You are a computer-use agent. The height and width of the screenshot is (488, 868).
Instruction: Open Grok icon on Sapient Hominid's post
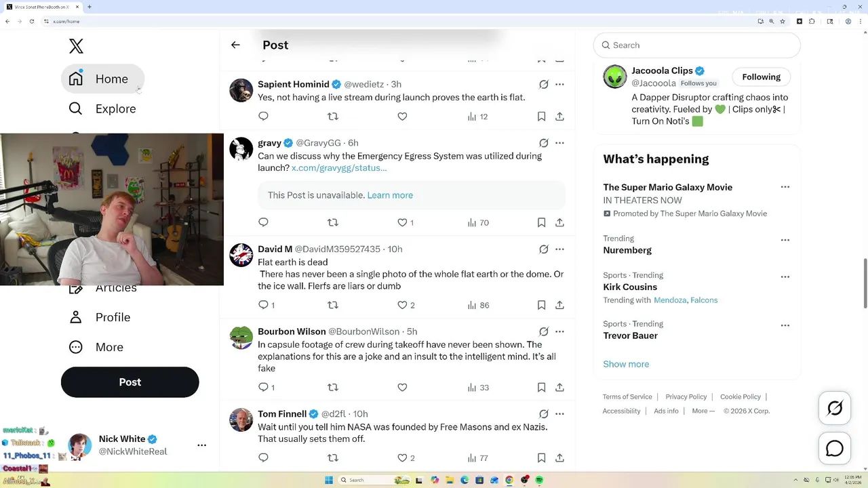point(543,85)
